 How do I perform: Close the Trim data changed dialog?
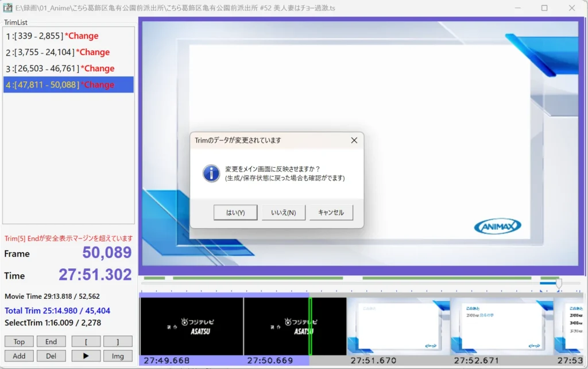click(x=354, y=140)
